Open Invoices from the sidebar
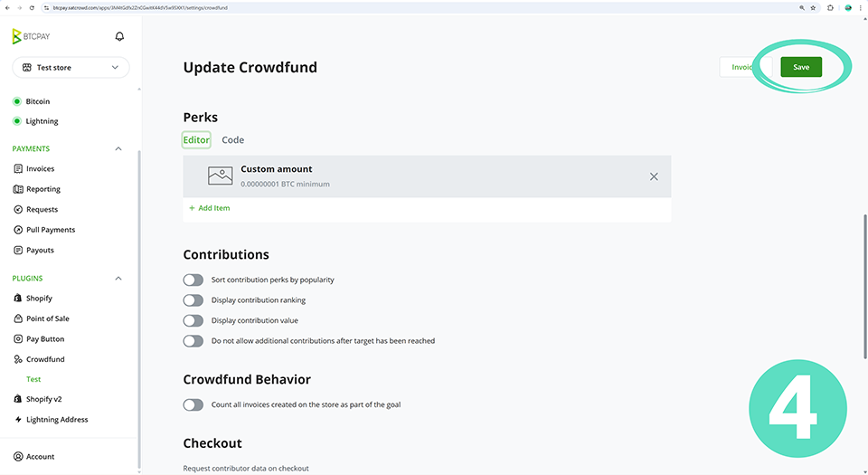The width and height of the screenshot is (868, 475). [x=40, y=168]
